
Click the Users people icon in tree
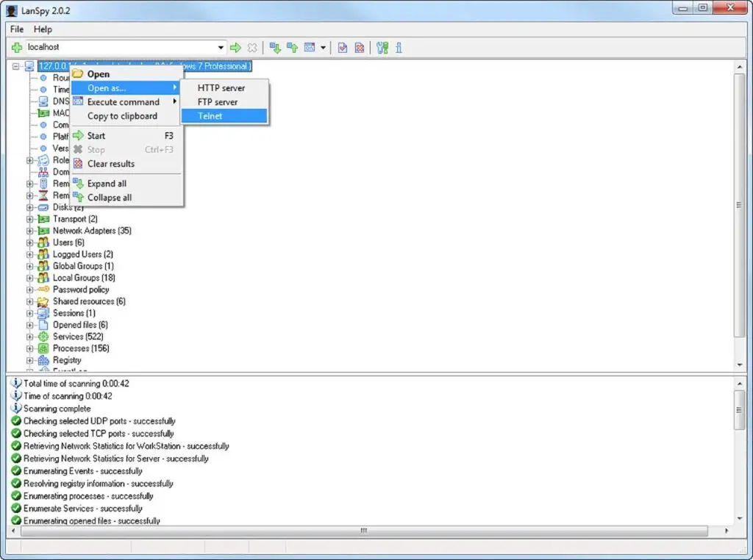click(x=43, y=243)
